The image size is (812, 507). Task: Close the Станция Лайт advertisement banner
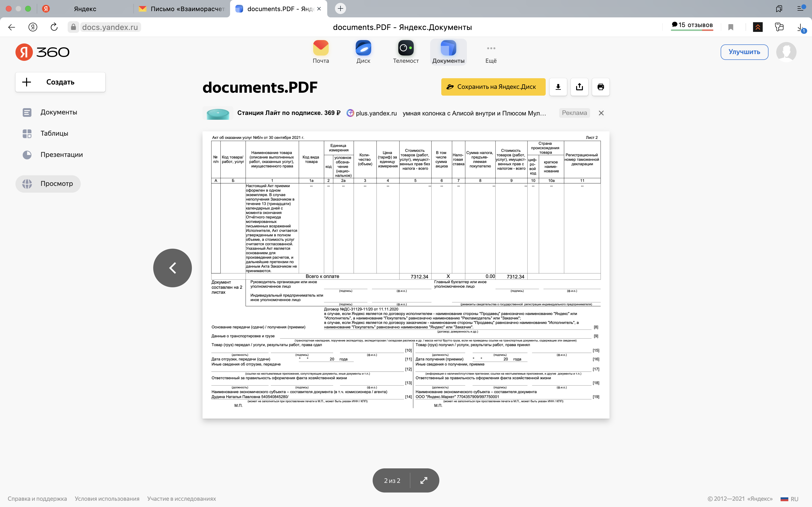click(x=601, y=113)
